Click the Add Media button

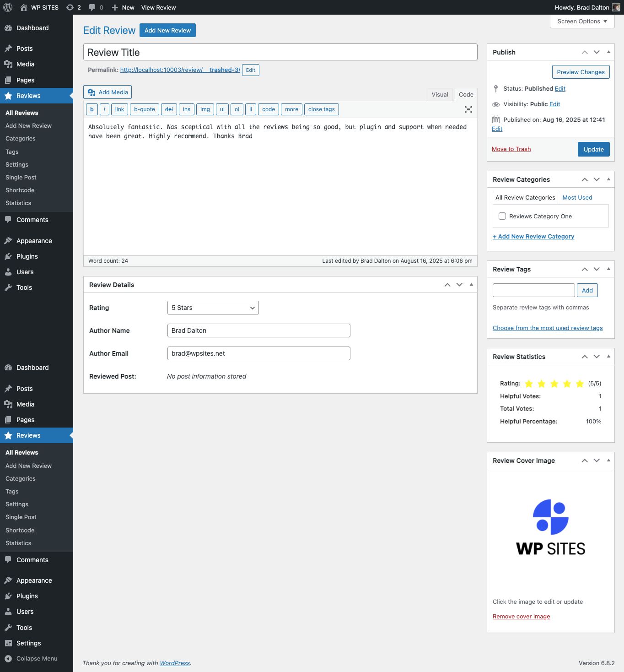[x=108, y=92]
